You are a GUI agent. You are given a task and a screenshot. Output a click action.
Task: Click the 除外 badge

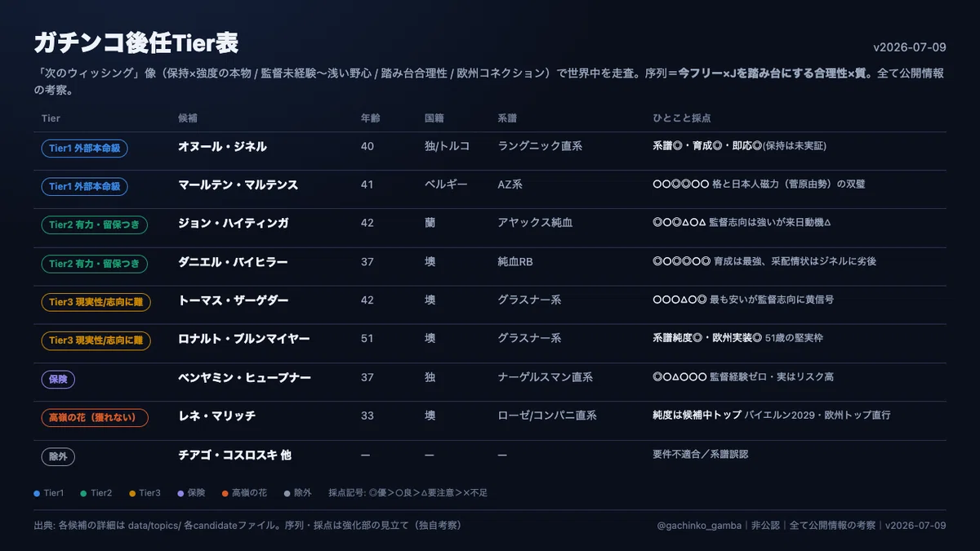(x=58, y=456)
